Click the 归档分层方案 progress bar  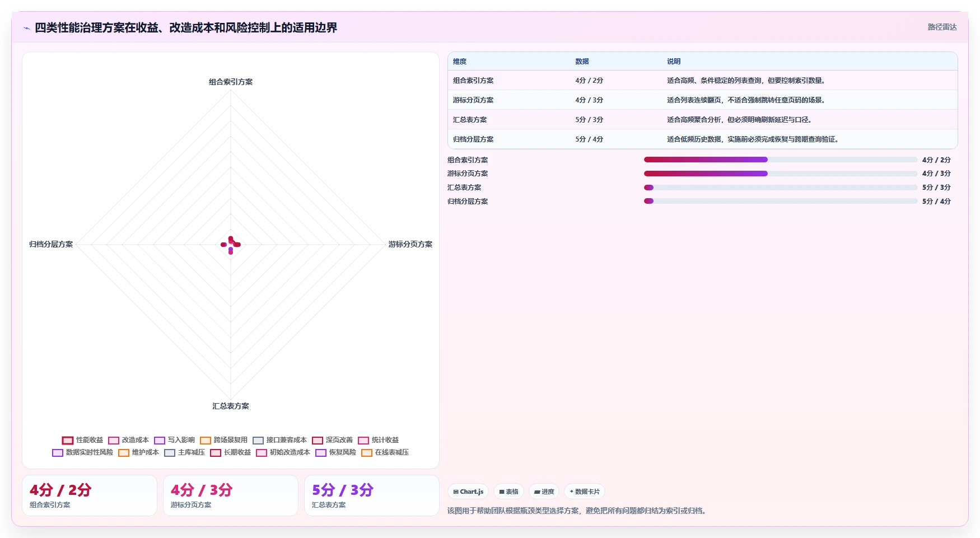tap(781, 201)
